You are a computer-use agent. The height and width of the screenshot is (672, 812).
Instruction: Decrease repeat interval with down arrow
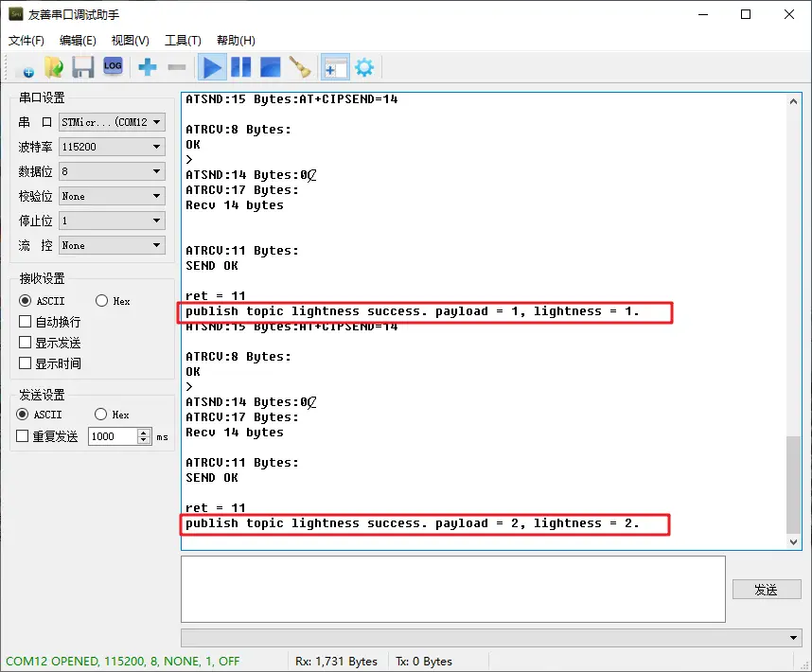144,440
